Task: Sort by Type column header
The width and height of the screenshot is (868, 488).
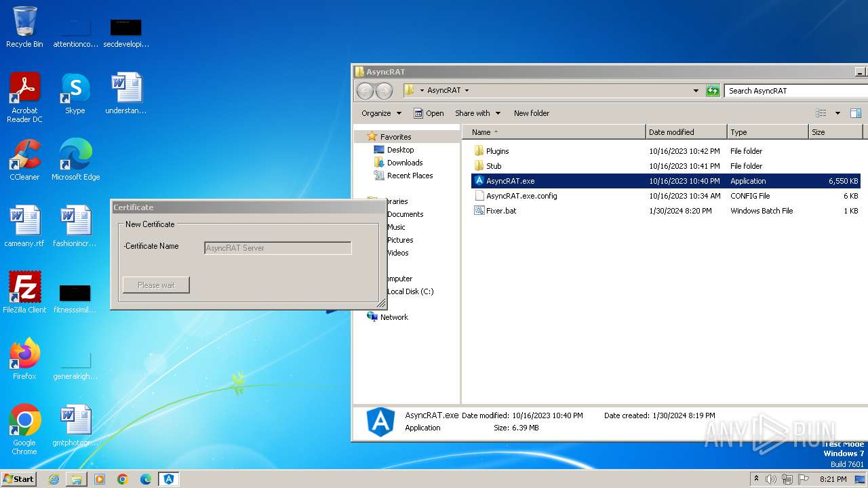Action: [768, 132]
